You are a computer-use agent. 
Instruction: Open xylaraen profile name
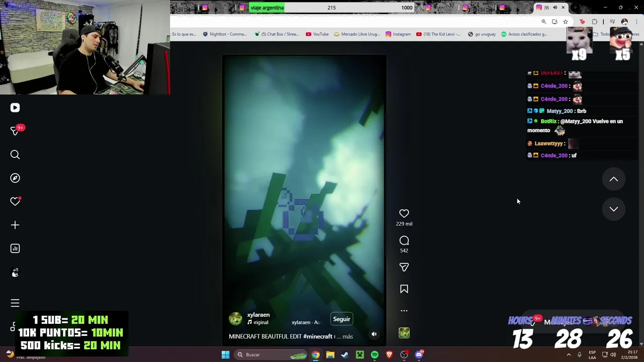point(259,315)
